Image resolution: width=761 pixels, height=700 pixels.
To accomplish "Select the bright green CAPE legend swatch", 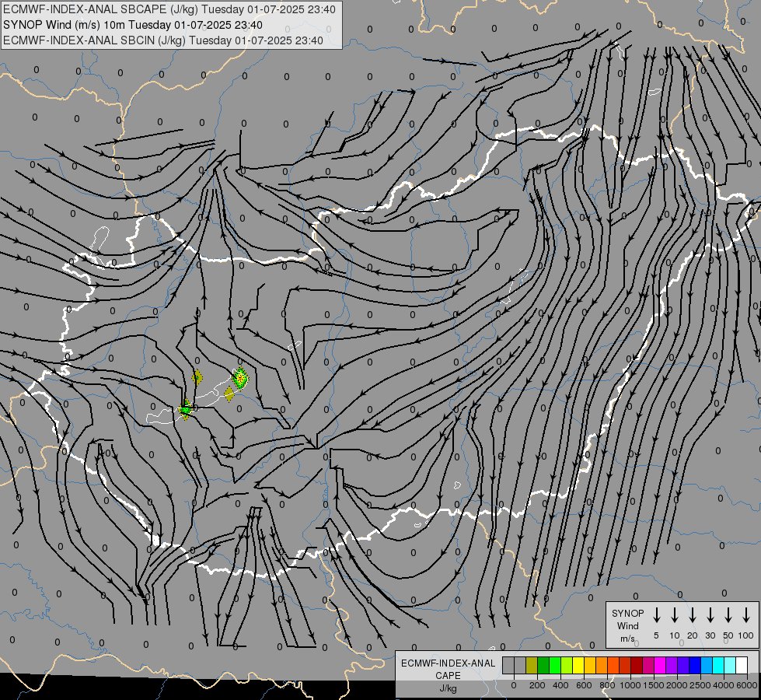I will click(555, 666).
